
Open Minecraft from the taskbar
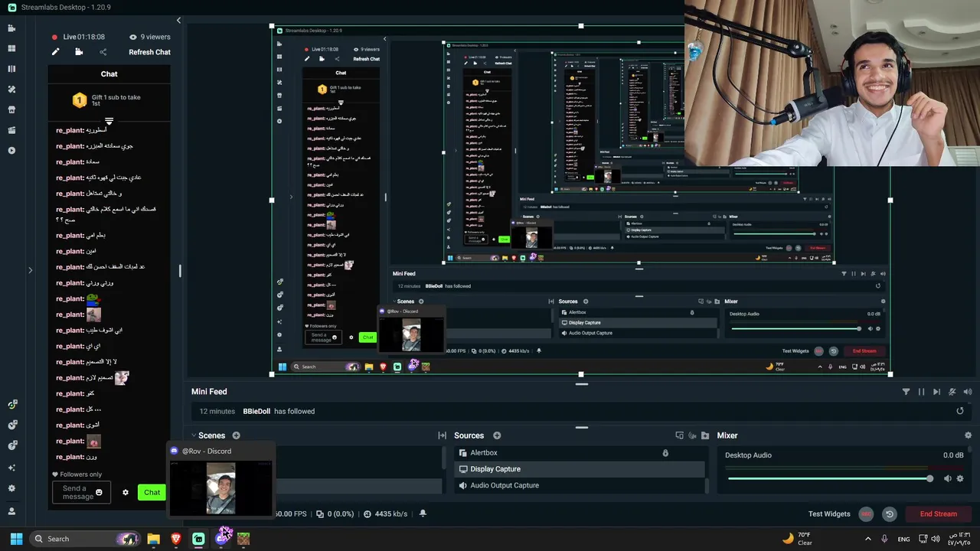point(243,539)
